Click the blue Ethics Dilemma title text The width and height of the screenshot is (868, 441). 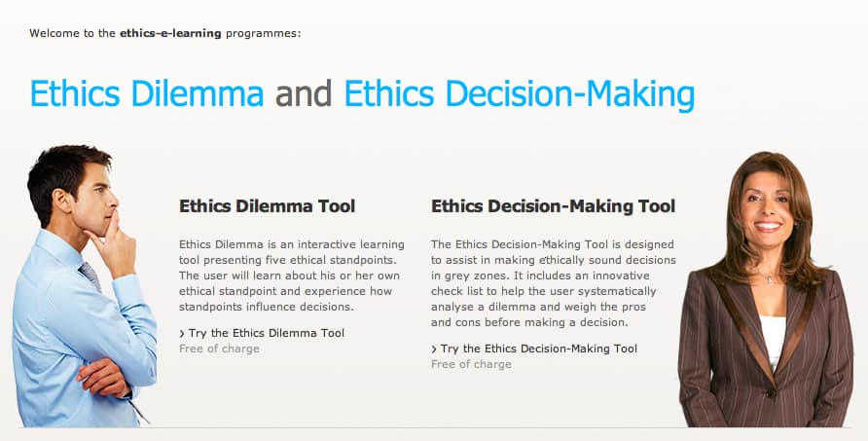(x=147, y=93)
